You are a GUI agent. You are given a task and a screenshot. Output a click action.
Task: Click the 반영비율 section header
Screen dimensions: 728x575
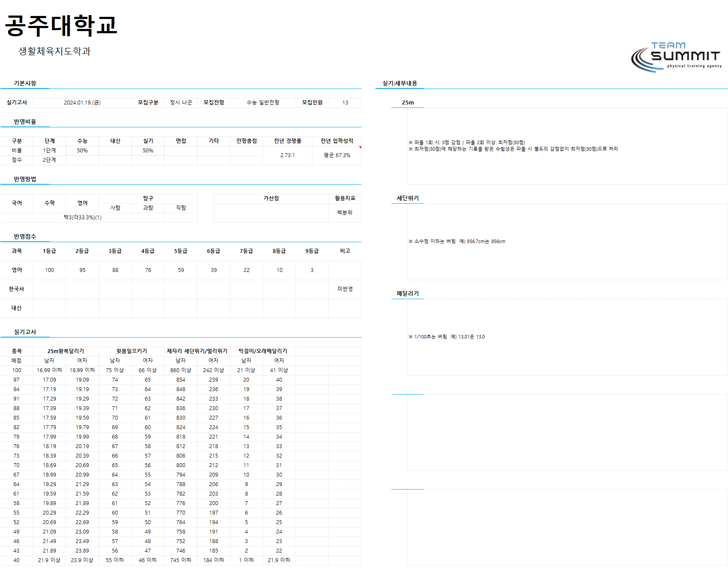(x=25, y=122)
